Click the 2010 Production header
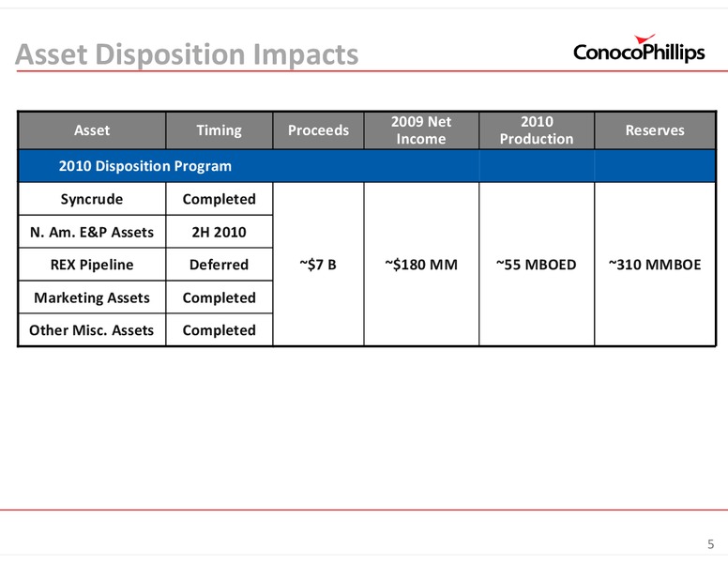Viewport: 728px width, 563px height. [537, 130]
